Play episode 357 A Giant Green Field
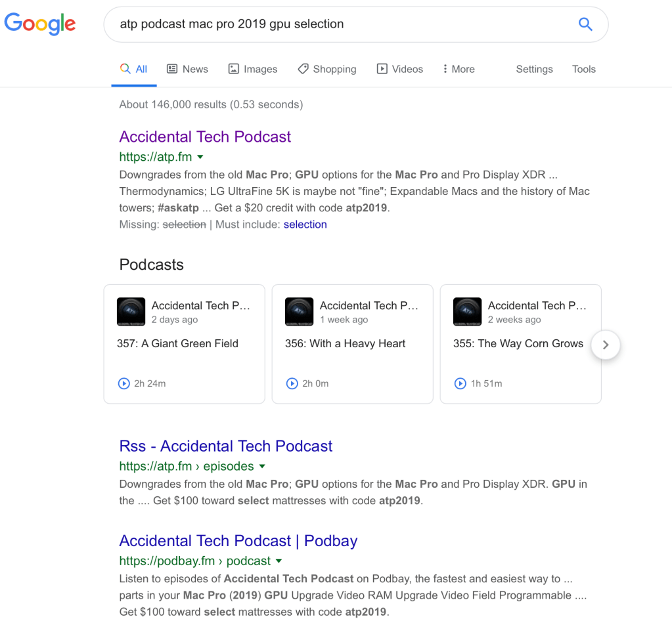Viewport: 672px width, 640px height. [124, 383]
